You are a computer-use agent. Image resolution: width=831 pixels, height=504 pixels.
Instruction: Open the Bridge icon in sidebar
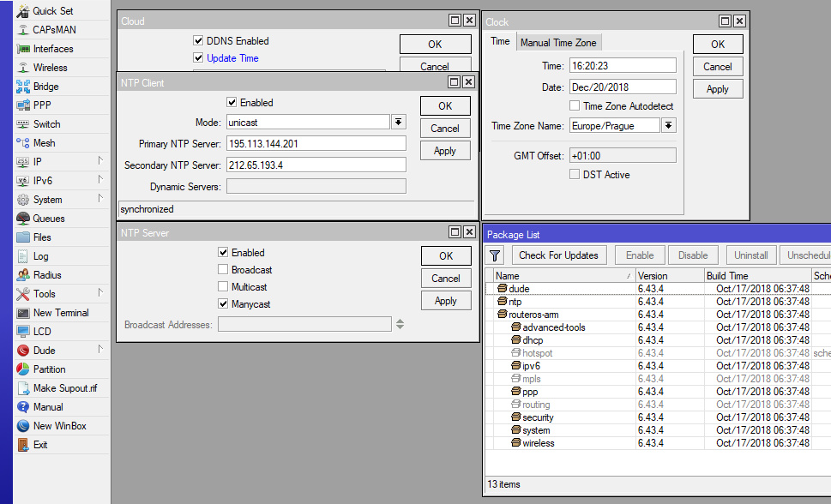pos(23,87)
